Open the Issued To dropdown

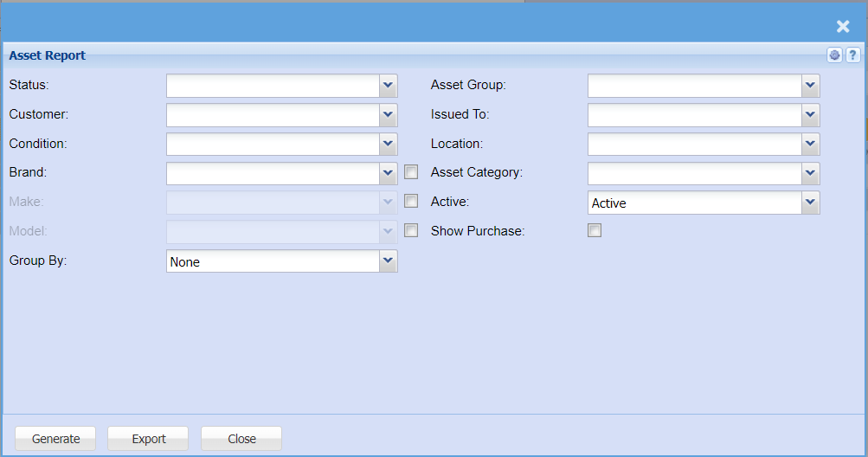coord(810,115)
